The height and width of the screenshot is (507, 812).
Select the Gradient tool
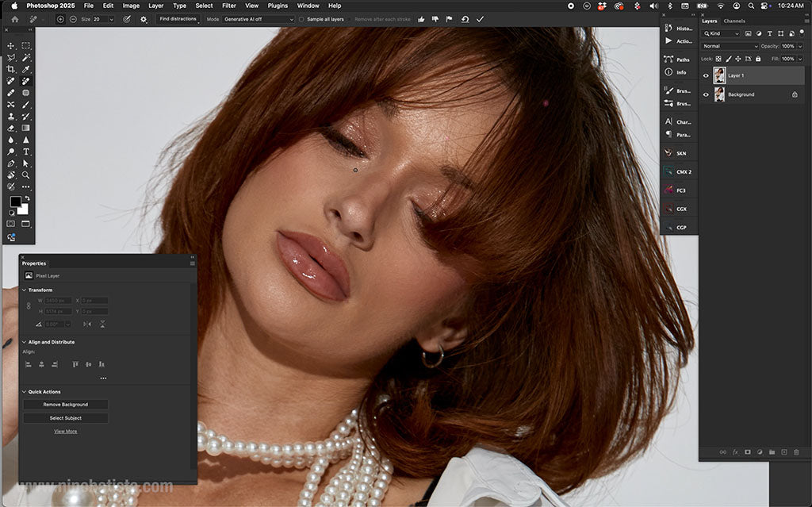pos(26,128)
